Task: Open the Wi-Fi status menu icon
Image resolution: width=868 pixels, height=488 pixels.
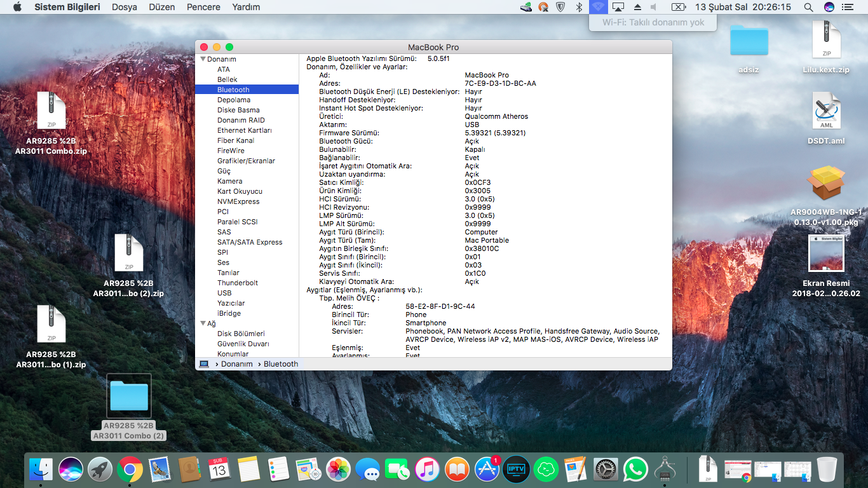Action: pyautogui.click(x=598, y=7)
